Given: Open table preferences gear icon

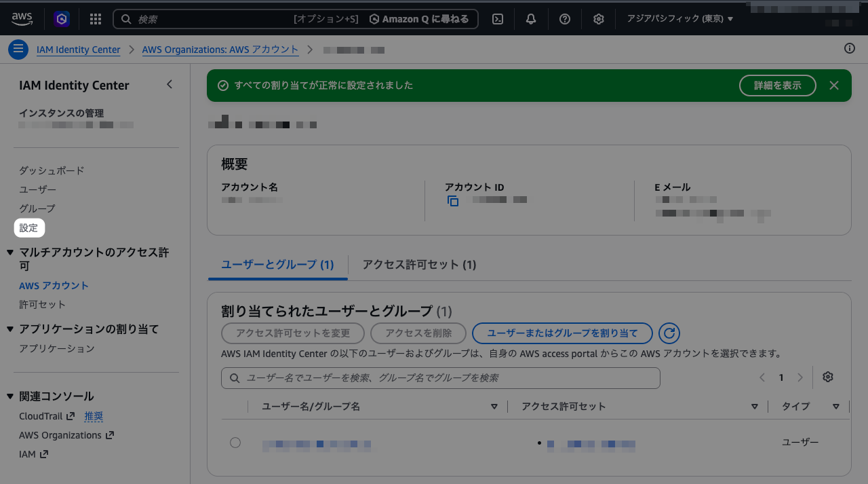Looking at the screenshot, I should [827, 377].
